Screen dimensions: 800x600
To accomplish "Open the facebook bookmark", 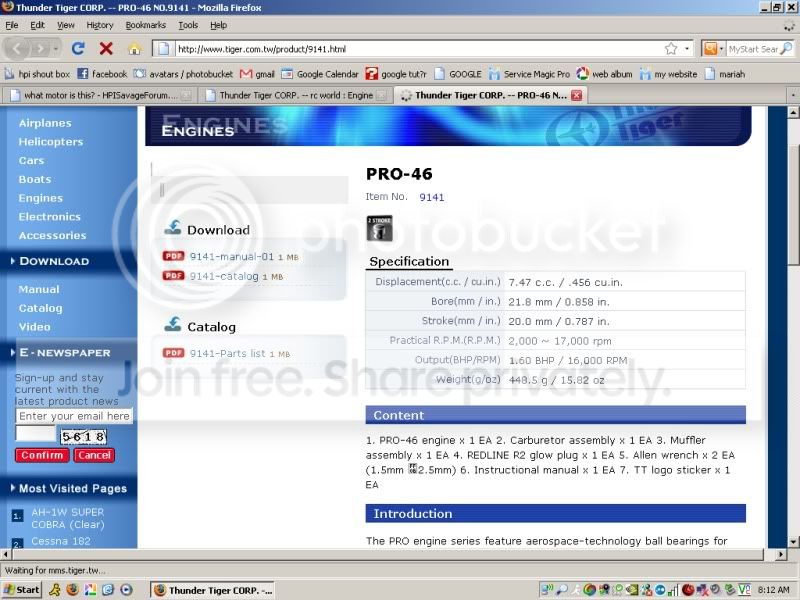I will 102,74.
